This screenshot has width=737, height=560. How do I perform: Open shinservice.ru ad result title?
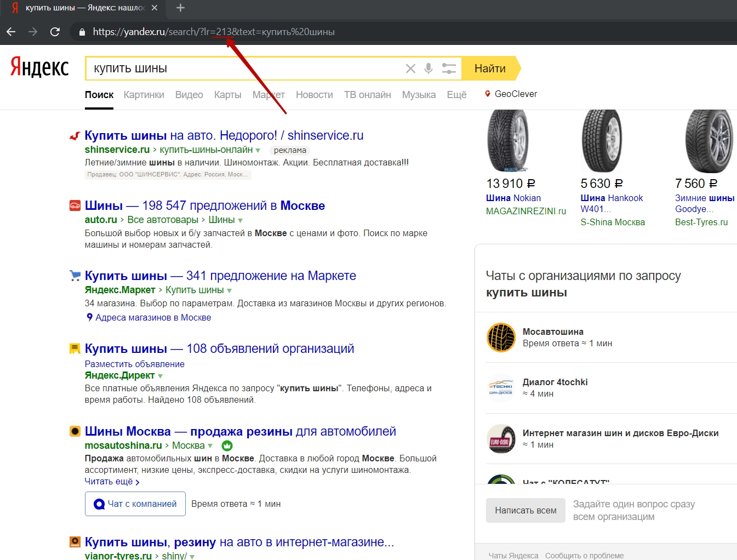[x=224, y=135]
